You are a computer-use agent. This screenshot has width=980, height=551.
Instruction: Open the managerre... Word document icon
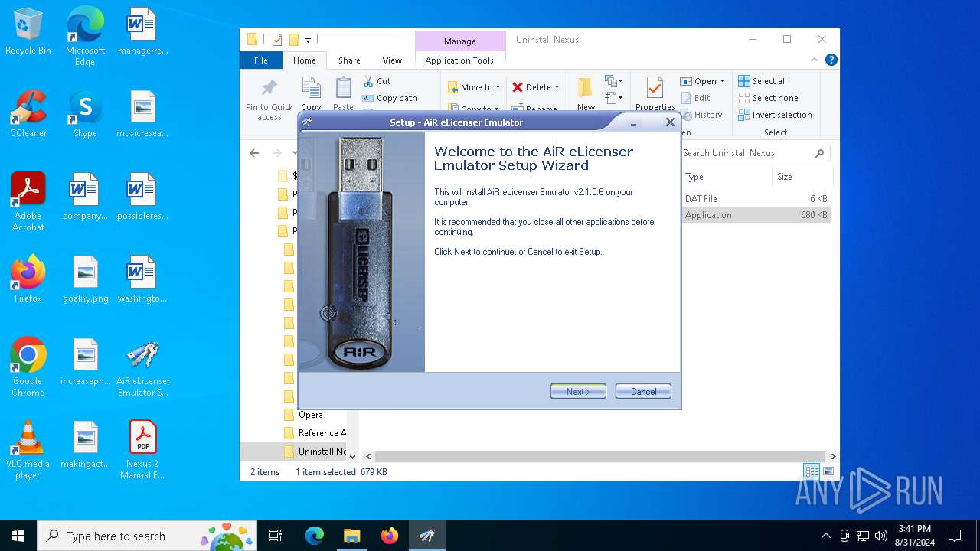(x=142, y=32)
